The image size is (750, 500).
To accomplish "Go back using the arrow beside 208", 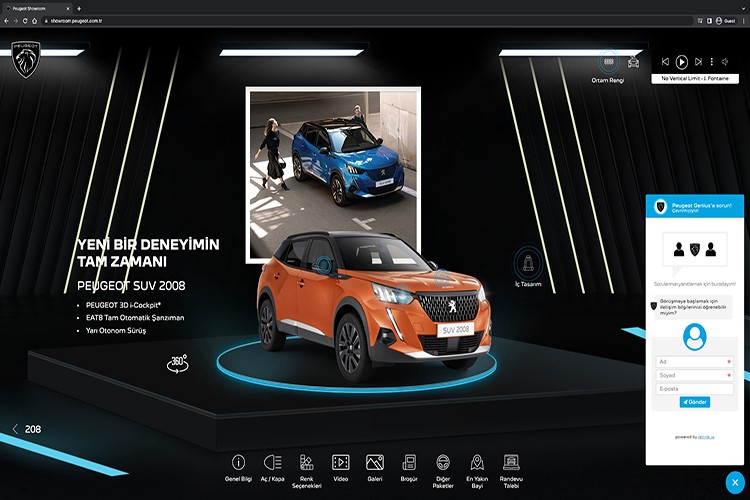I will click(x=15, y=429).
